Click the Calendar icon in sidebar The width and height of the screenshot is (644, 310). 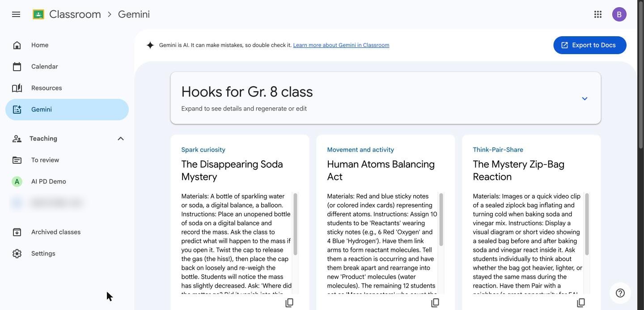click(x=17, y=67)
